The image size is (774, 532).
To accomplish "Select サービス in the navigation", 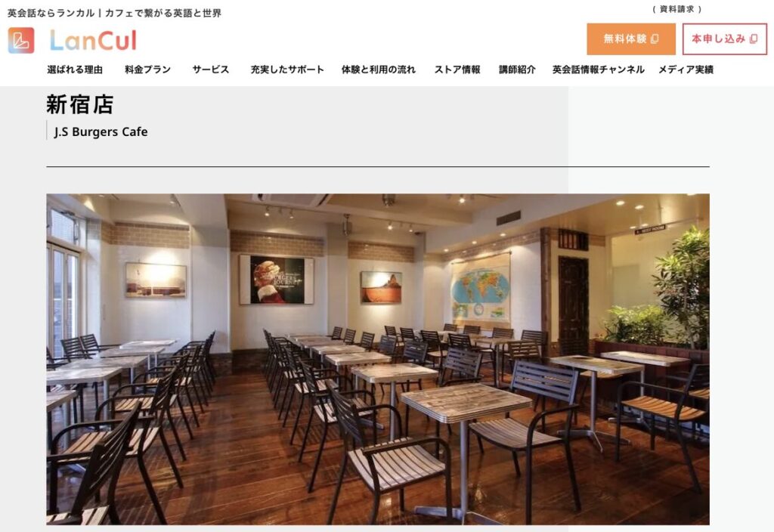I will click(x=211, y=70).
